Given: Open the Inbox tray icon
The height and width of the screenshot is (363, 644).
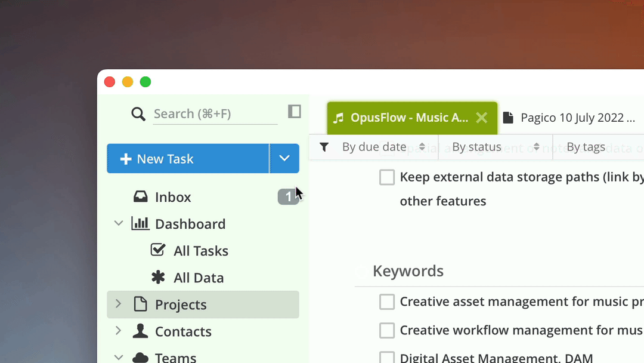Looking at the screenshot, I should (140, 197).
